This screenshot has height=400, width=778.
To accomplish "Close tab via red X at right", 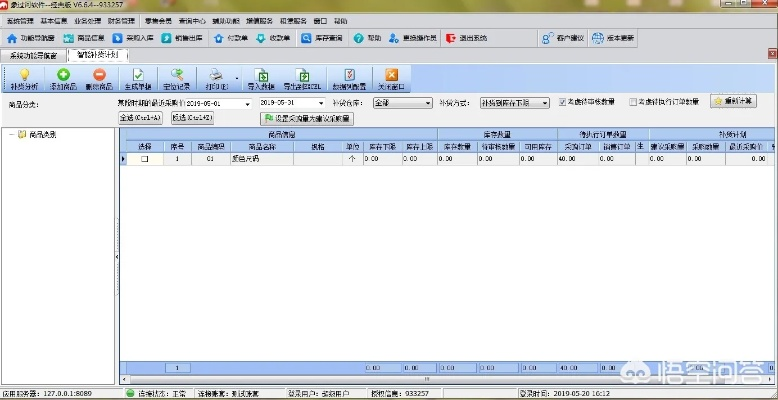I will click(773, 53).
